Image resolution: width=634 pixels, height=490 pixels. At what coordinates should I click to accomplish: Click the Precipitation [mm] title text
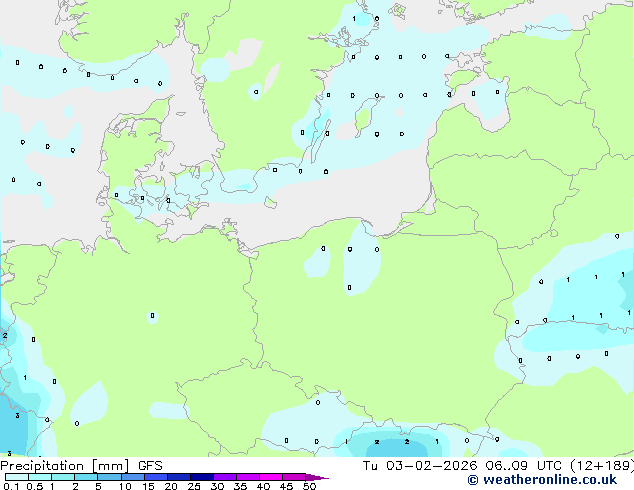[65, 466]
